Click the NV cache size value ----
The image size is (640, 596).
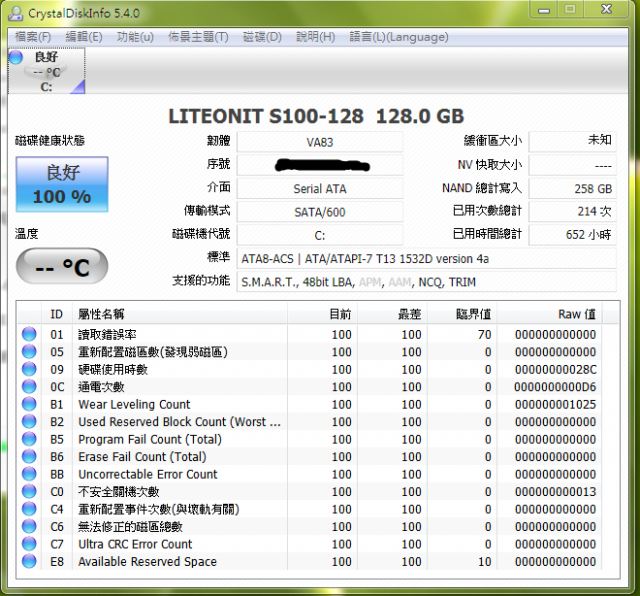pyautogui.click(x=573, y=165)
